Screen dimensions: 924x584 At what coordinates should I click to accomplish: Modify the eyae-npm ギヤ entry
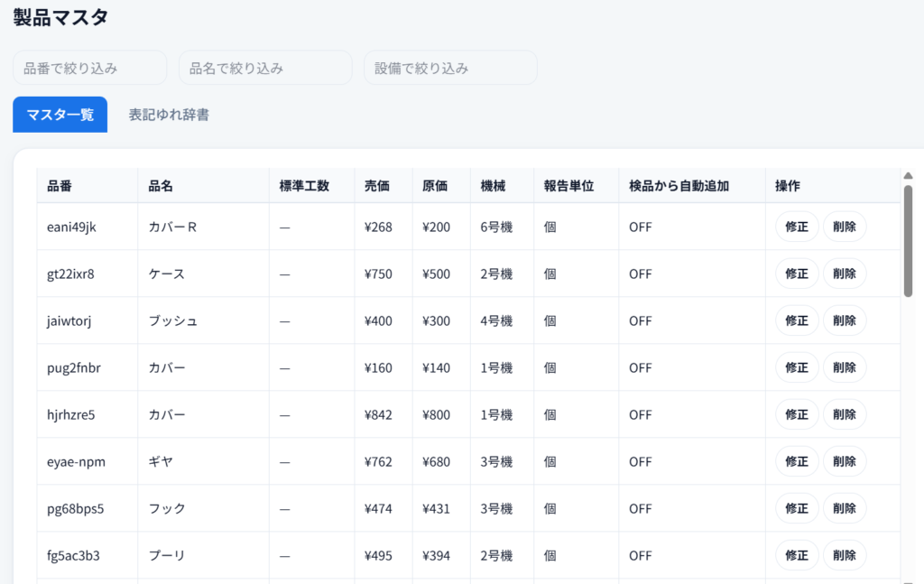click(x=797, y=461)
